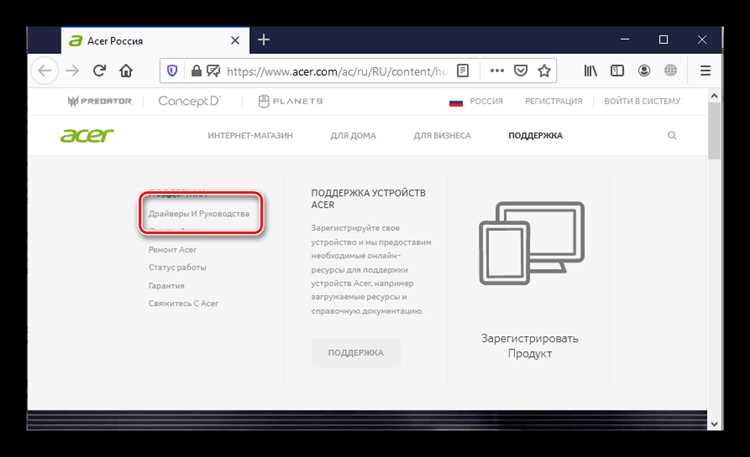The image size is (750, 457).
Task: Open the ConceptD brand link
Action: [x=189, y=101]
